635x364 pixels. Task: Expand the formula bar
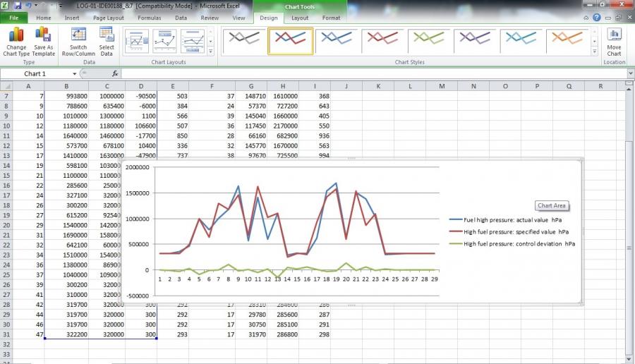[x=629, y=73]
